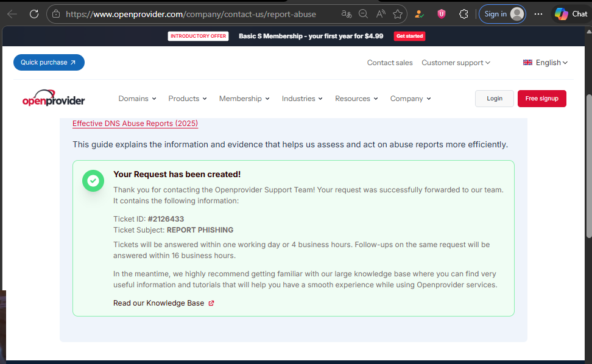Click the orange person extension icon
The image size is (592, 364).
(419, 15)
